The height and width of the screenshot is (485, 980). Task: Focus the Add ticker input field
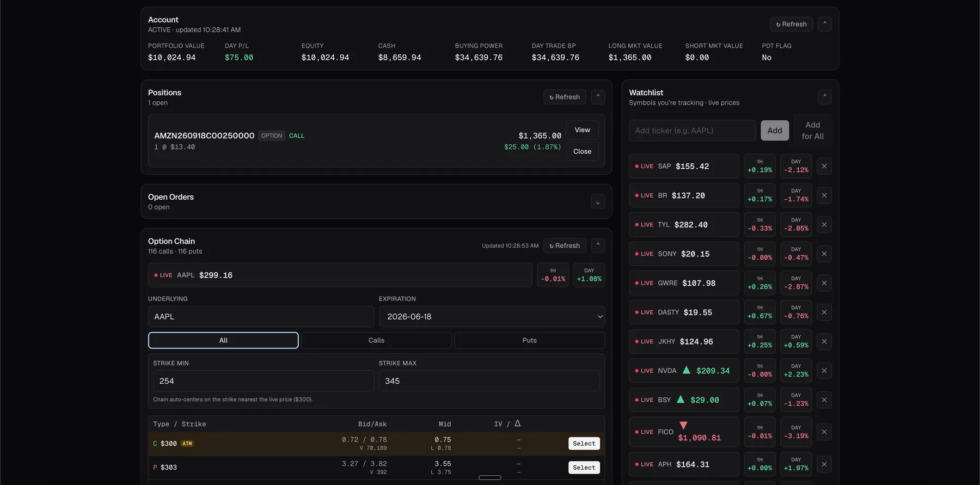[693, 131]
